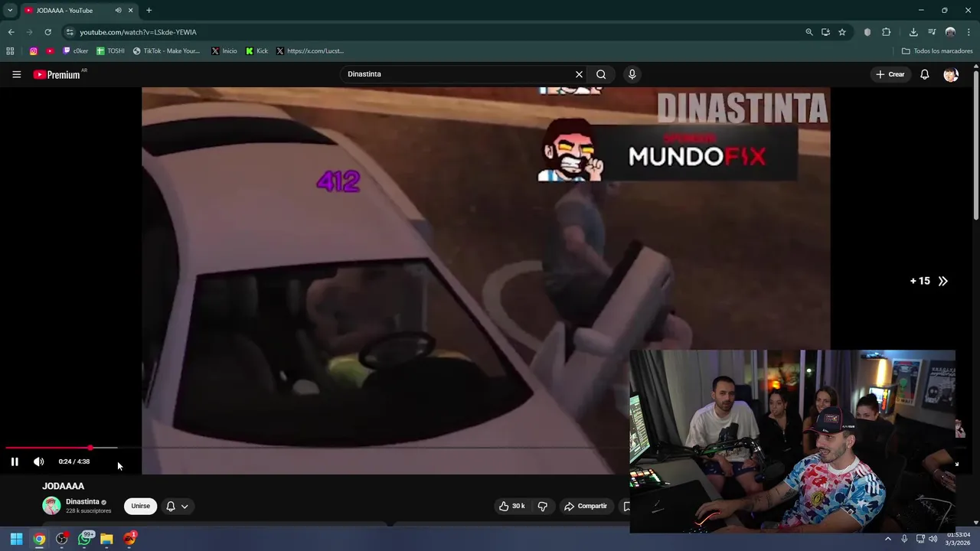Open the tab search dropdown arrow
Image resolution: width=980 pixels, height=551 pixels.
(x=10, y=10)
